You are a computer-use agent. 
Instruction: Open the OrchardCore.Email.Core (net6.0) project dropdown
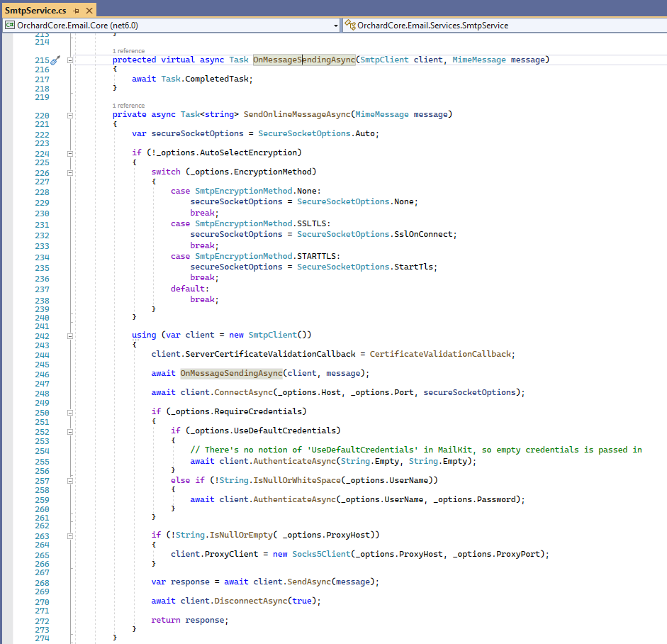[x=172, y=26]
